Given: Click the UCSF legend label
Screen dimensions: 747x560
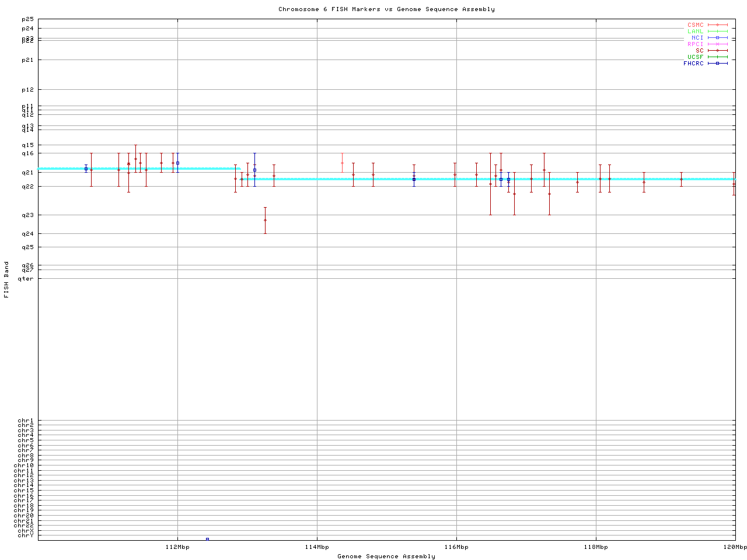Looking at the screenshot, I should 695,57.
